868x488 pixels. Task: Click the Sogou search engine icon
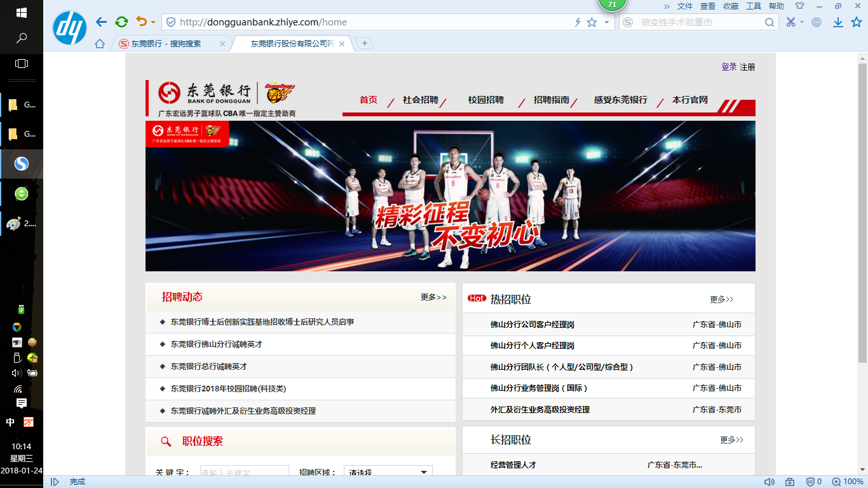[x=628, y=22]
